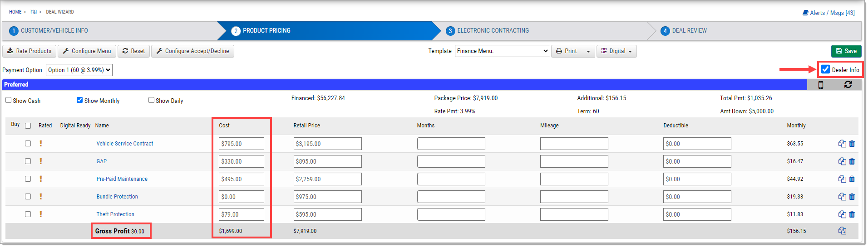868x247 pixels.
Task: Click Rate Products button
Action: [30, 51]
